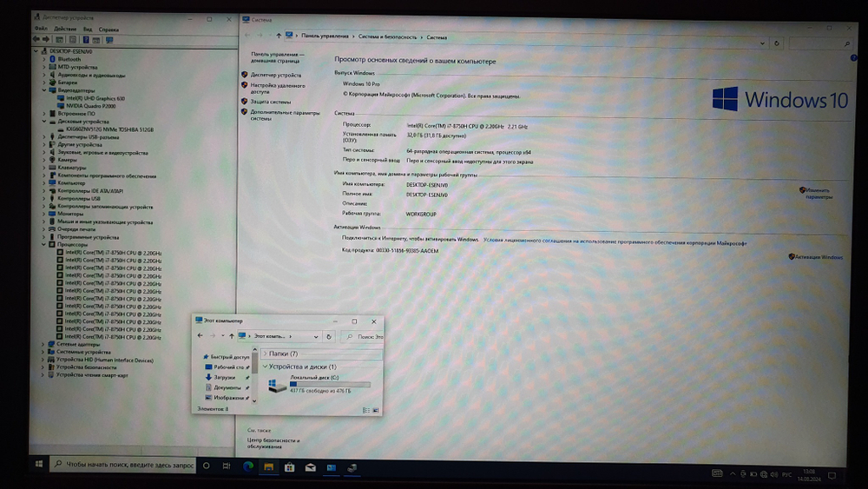Go to Панель управления — домашняя страница
Screen dimensions: 868x489
(x=278, y=57)
